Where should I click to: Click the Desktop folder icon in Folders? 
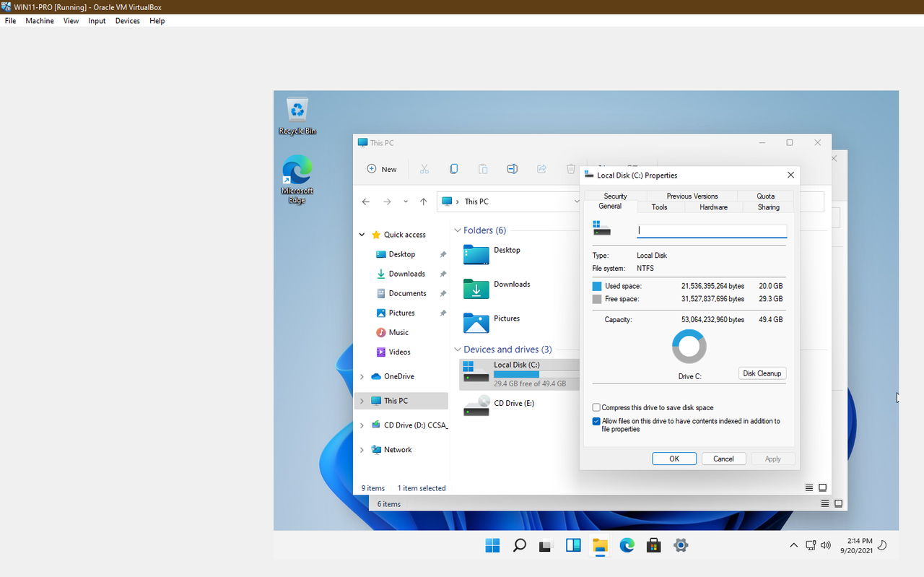click(476, 254)
